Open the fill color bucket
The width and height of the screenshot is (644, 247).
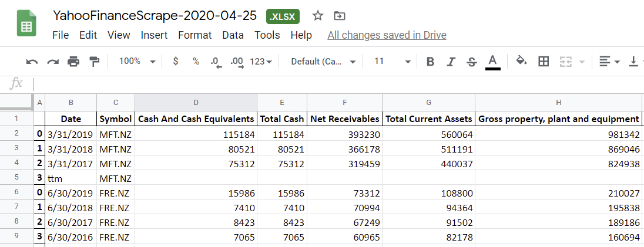[522, 61]
